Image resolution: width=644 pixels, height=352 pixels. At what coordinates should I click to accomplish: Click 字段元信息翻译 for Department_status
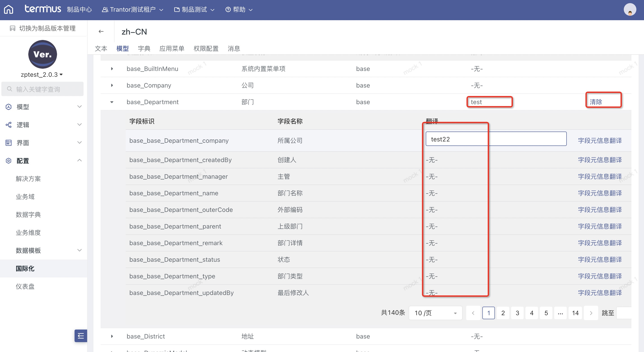600,260
